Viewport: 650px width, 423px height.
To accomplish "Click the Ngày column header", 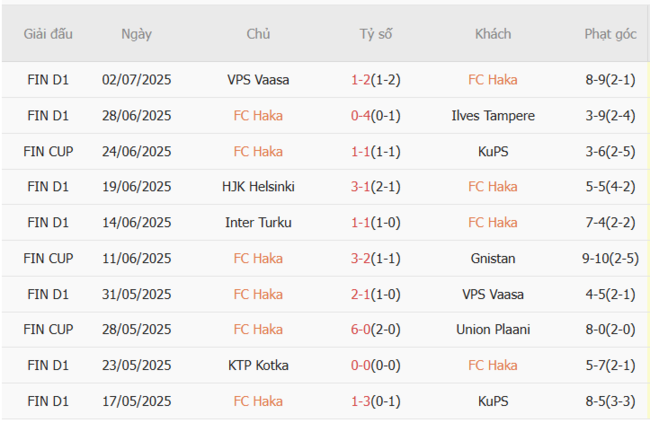I will click(136, 34).
